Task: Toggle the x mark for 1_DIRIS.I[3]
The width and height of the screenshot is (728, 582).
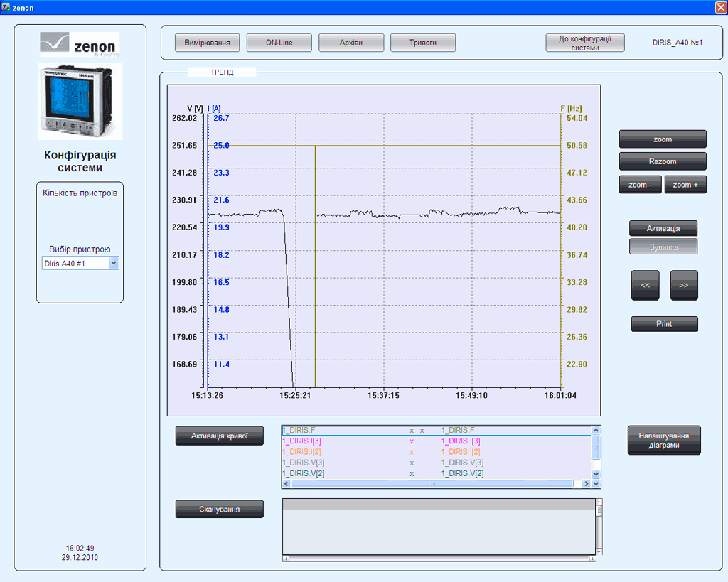Action: [412, 441]
